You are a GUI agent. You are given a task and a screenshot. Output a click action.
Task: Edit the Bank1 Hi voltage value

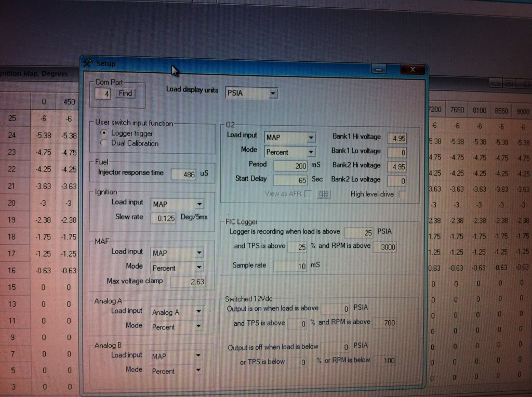pyautogui.click(x=397, y=138)
